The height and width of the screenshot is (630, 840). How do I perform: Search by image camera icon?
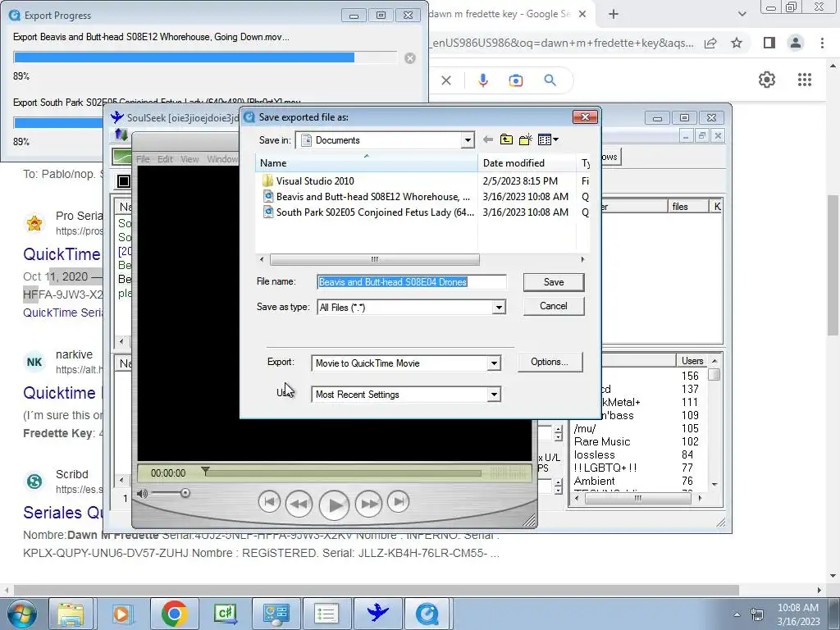515,80
